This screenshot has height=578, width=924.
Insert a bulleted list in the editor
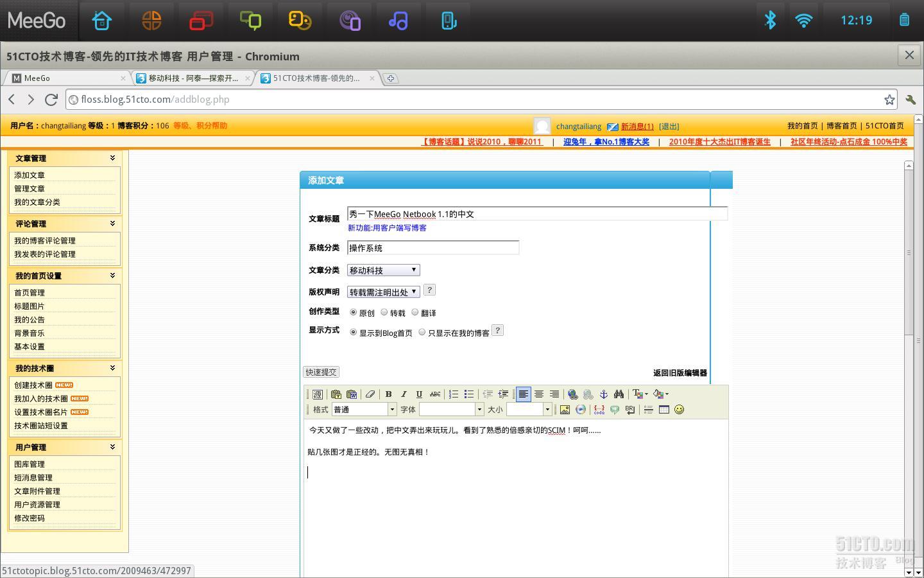click(x=469, y=394)
